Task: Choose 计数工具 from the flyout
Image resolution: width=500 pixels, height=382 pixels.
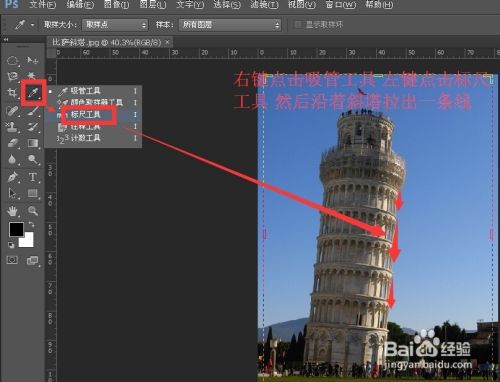Action: point(93,138)
